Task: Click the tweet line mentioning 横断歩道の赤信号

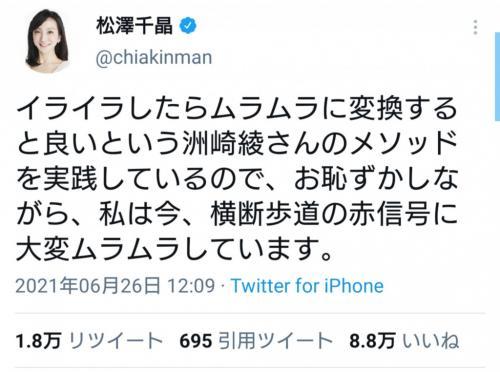Action: coord(236,214)
